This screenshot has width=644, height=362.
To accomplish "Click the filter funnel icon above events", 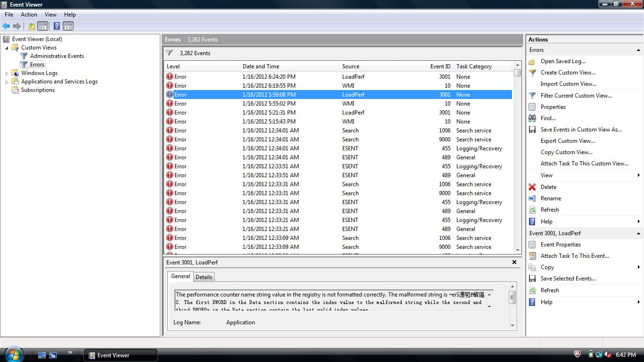I will [x=169, y=53].
